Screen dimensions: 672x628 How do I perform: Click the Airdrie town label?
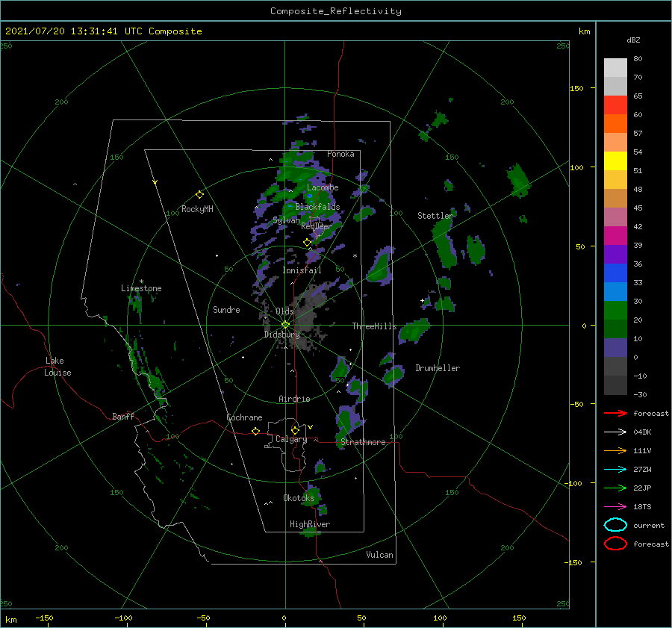[294, 399]
